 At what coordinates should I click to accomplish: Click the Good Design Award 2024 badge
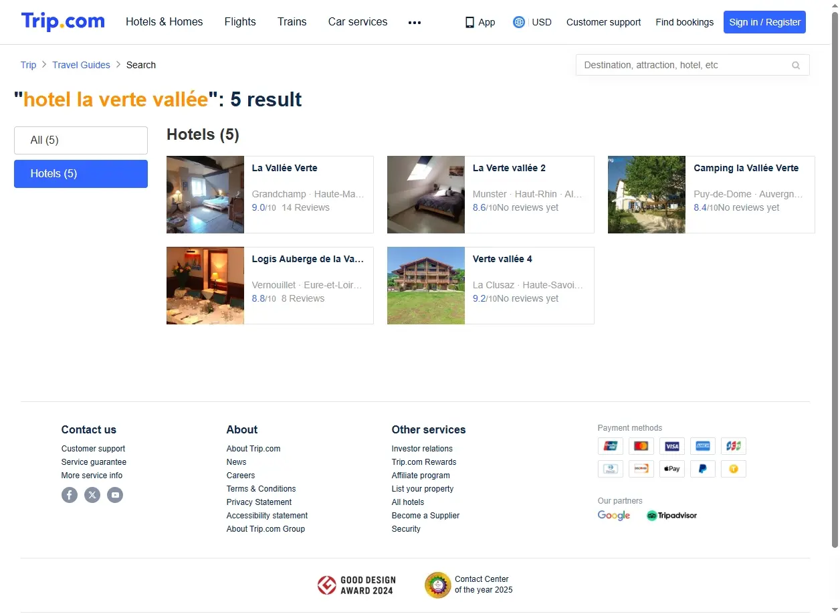tap(356, 585)
